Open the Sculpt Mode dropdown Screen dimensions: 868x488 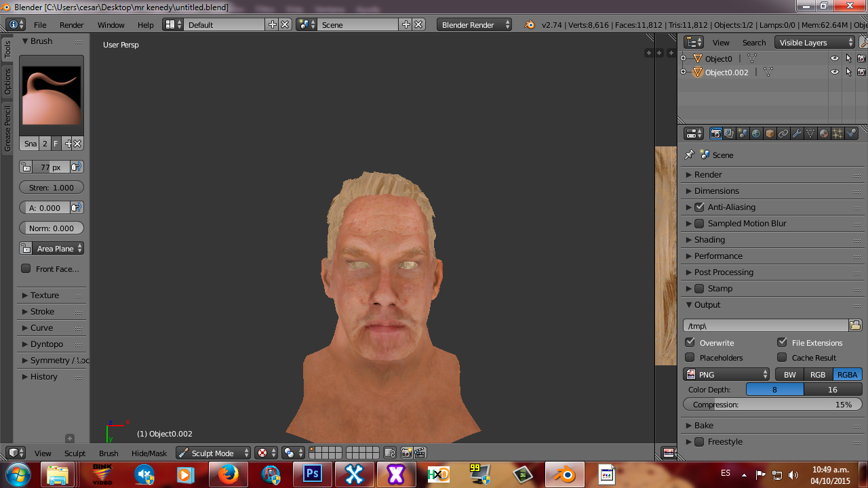213,453
